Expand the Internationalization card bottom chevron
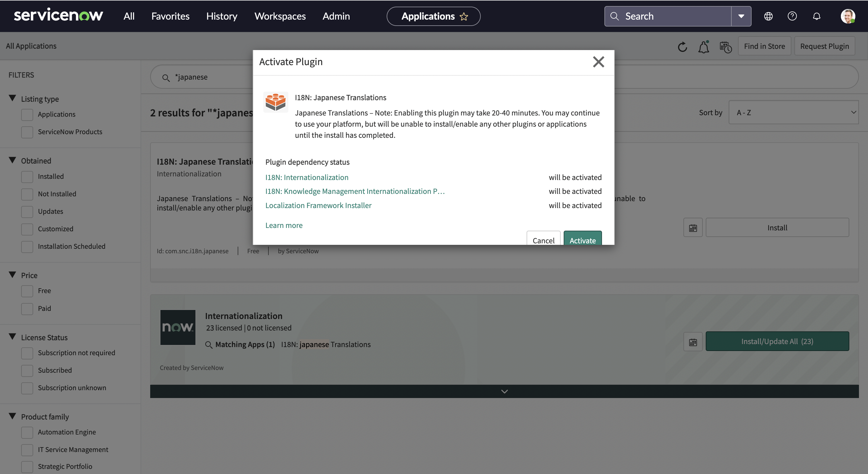868x474 pixels. coord(504,391)
